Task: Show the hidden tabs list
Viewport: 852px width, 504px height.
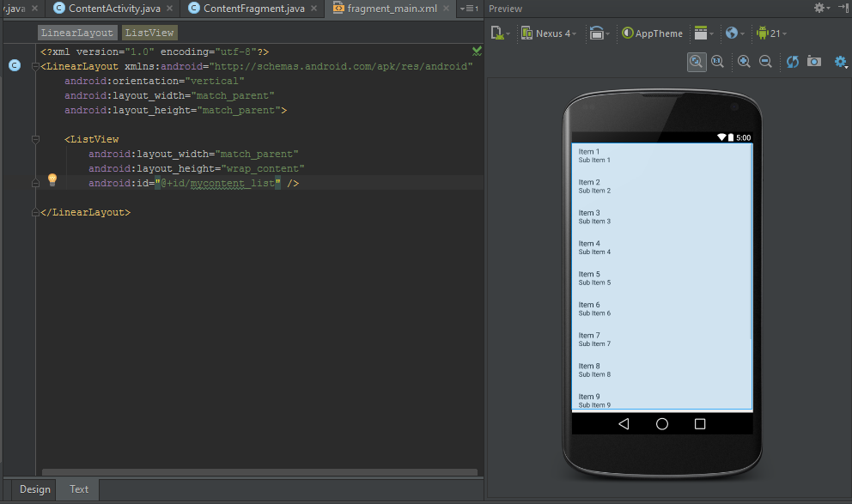Action: point(469,8)
